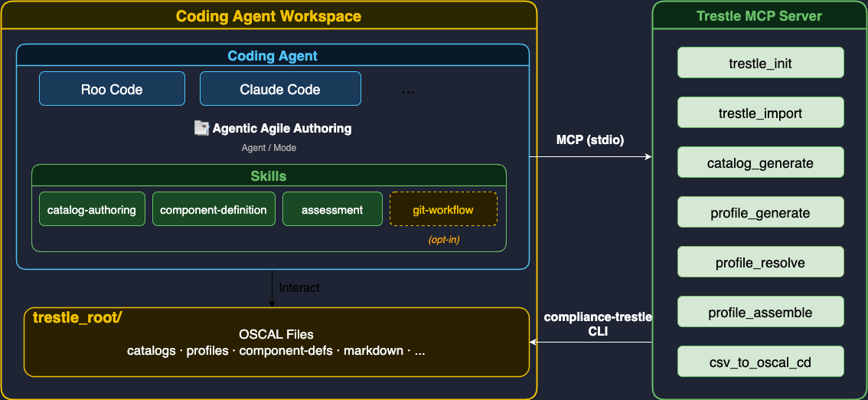This screenshot has height=400, width=868.
Task: Click the ellipsis after Claude Code
Action: pos(408,90)
